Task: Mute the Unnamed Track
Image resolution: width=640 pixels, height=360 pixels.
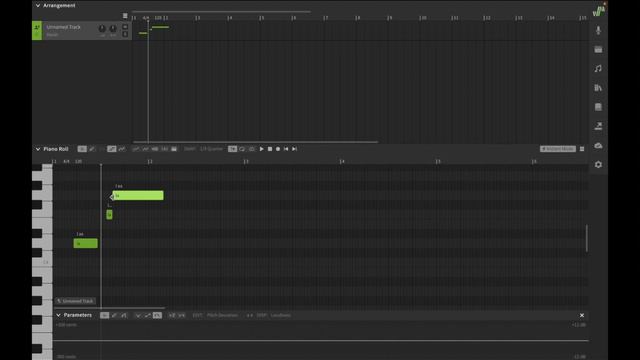Action: tap(125, 27)
